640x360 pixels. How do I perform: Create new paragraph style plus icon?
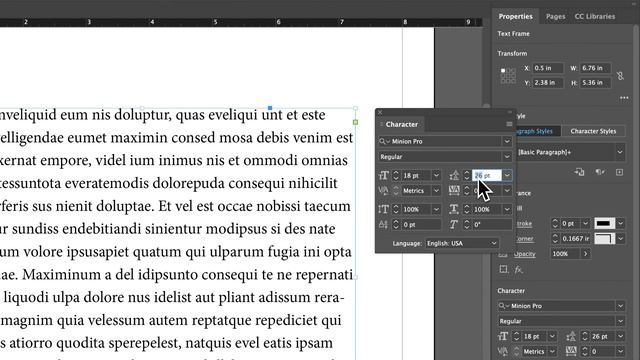tap(619, 172)
